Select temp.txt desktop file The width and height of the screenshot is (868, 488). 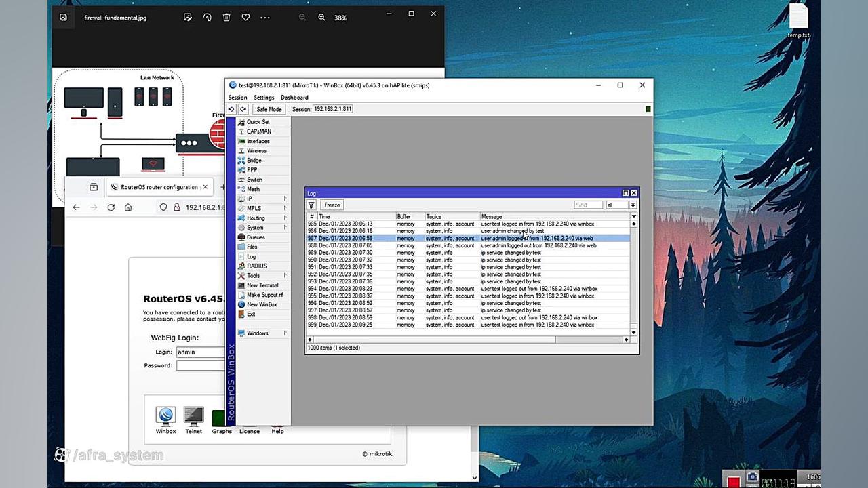(x=798, y=21)
